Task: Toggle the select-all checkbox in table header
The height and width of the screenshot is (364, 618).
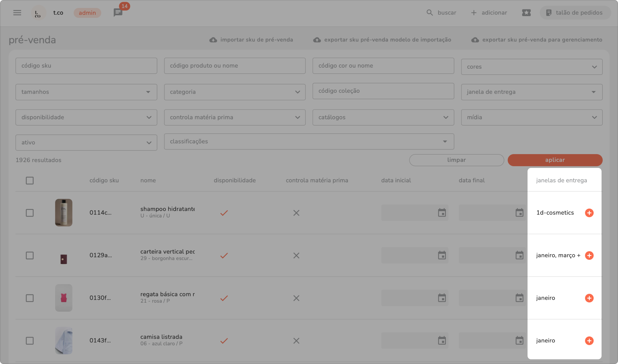Action: click(30, 181)
